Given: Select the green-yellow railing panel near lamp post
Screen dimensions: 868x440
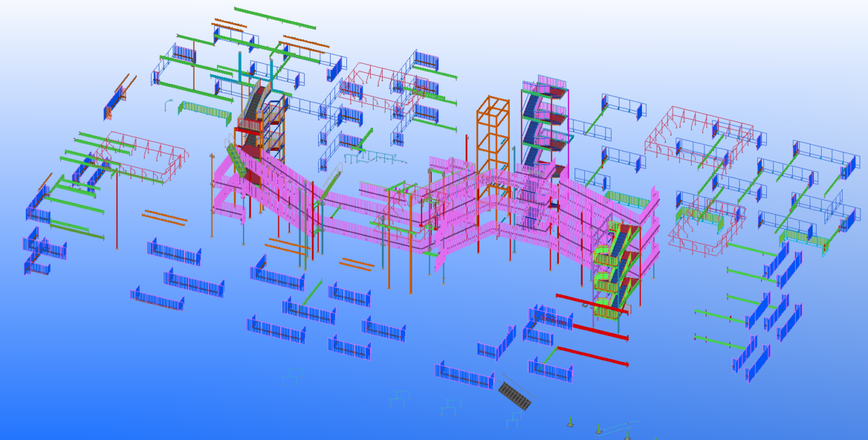Looking at the screenshot, I should coord(205,111).
